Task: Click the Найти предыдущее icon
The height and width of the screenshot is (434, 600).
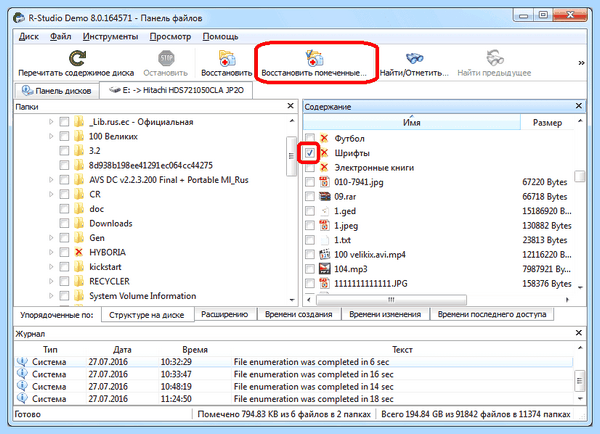Action: coord(495,58)
